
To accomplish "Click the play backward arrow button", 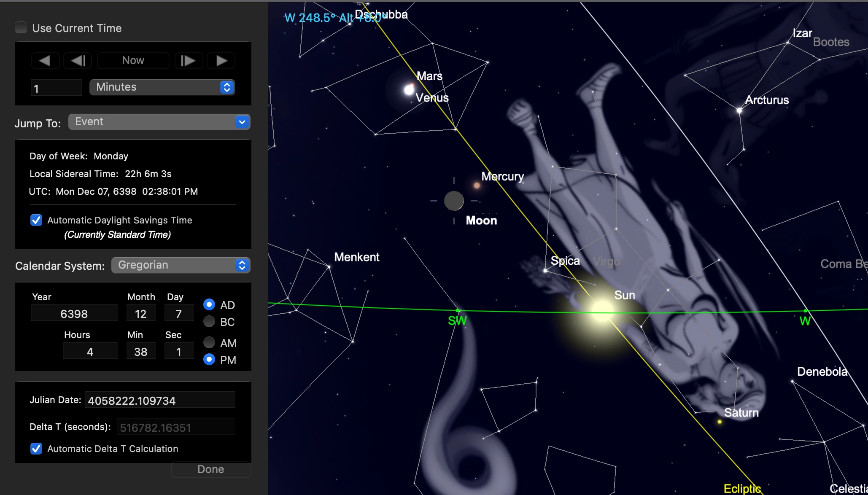I will tap(45, 61).
